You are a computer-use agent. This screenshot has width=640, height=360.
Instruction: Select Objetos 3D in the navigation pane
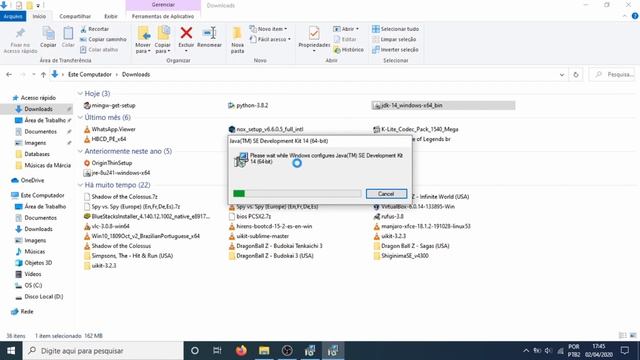(38, 263)
